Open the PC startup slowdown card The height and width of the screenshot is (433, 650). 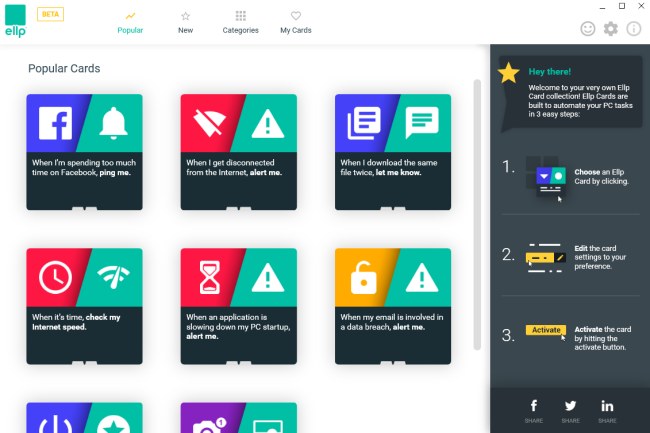pos(239,306)
